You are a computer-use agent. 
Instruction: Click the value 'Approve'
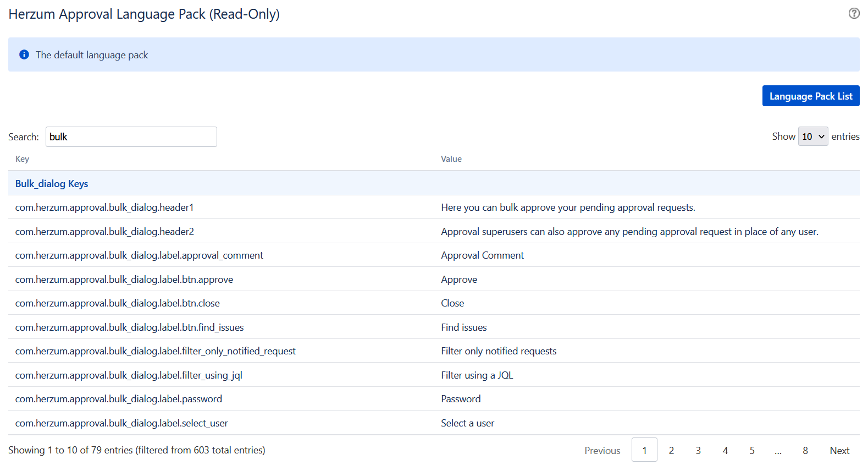point(459,280)
